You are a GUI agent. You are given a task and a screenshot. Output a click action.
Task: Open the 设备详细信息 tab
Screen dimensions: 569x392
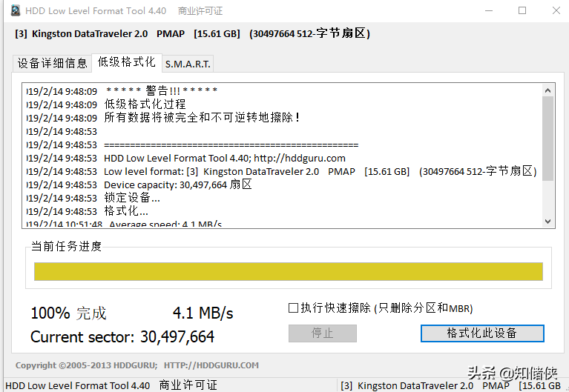pos(52,63)
